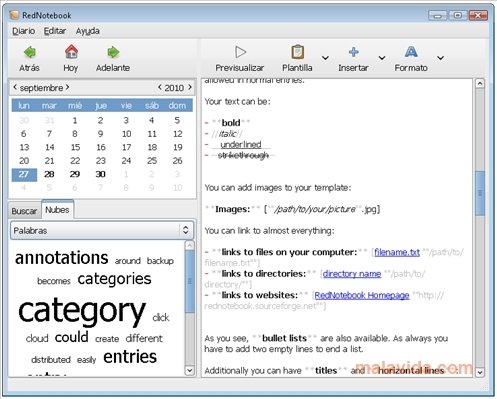This screenshot has width=497, height=399.
Task: Click the editor scrollbar up arrow
Action: pos(480,83)
